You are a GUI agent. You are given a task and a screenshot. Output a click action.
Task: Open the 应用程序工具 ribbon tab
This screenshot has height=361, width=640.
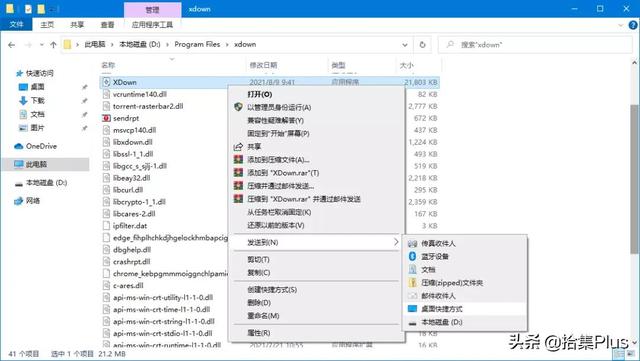pyautogui.click(x=152, y=25)
